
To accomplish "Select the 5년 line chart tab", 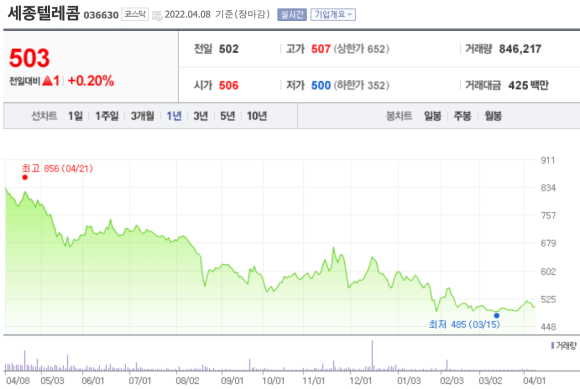I will [x=227, y=116].
